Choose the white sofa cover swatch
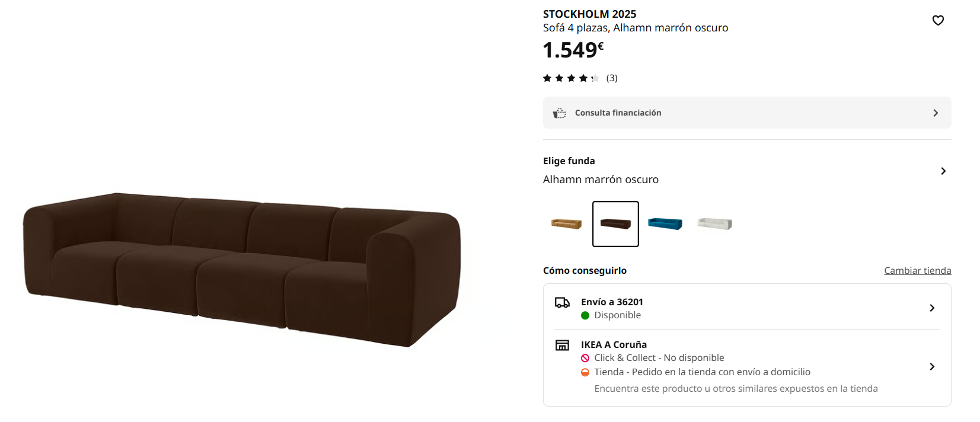Image resolution: width=980 pixels, height=422 pixels. click(x=714, y=224)
